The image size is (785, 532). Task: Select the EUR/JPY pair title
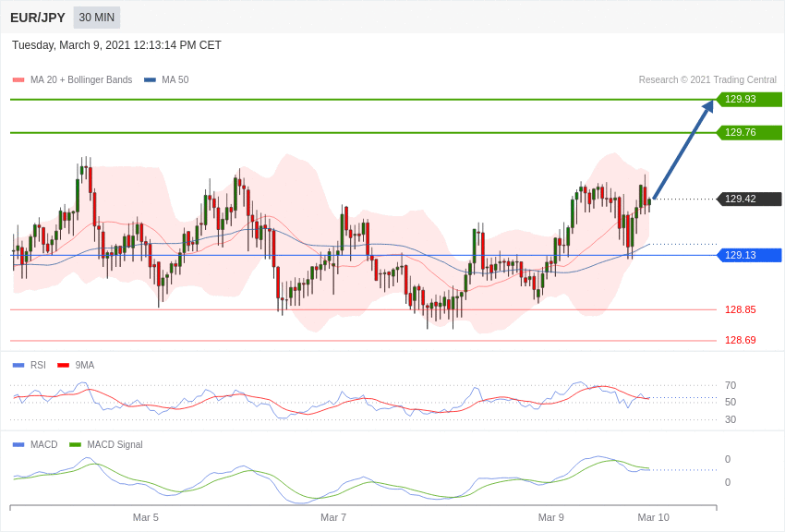click(38, 18)
